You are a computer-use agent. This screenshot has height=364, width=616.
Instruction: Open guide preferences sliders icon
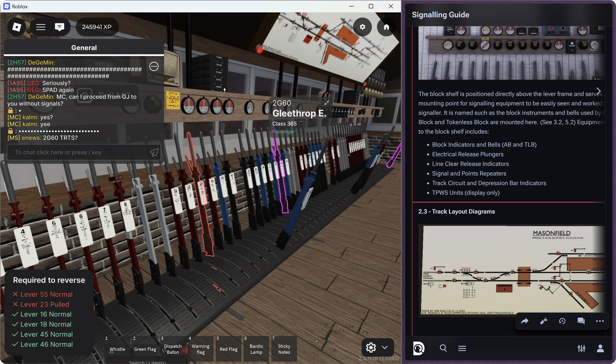tap(581, 348)
